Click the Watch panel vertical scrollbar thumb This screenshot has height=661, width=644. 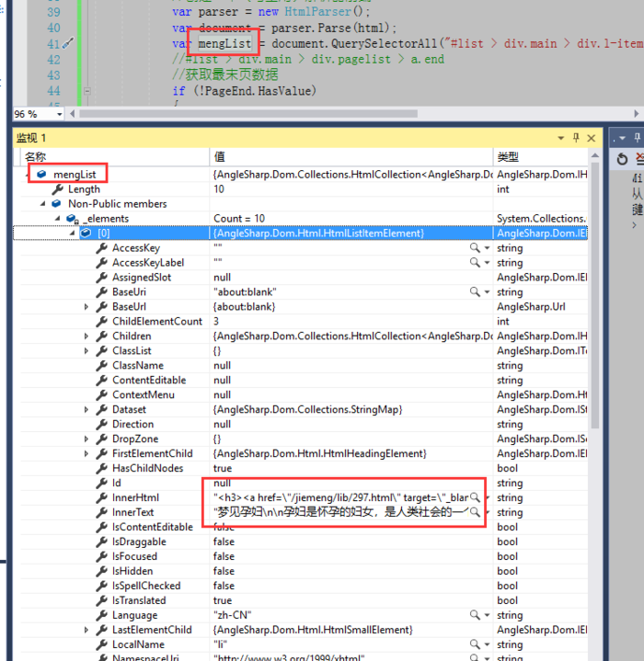[595, 296]
